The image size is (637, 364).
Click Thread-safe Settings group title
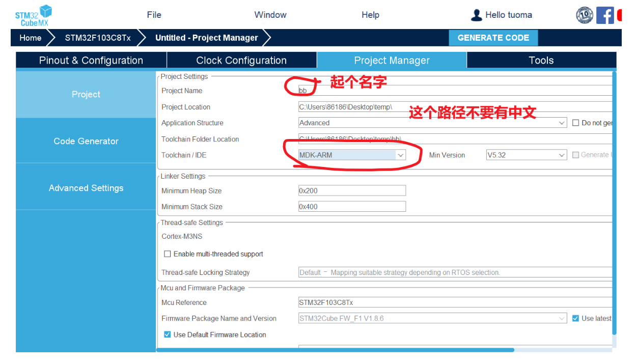[192, 222]
